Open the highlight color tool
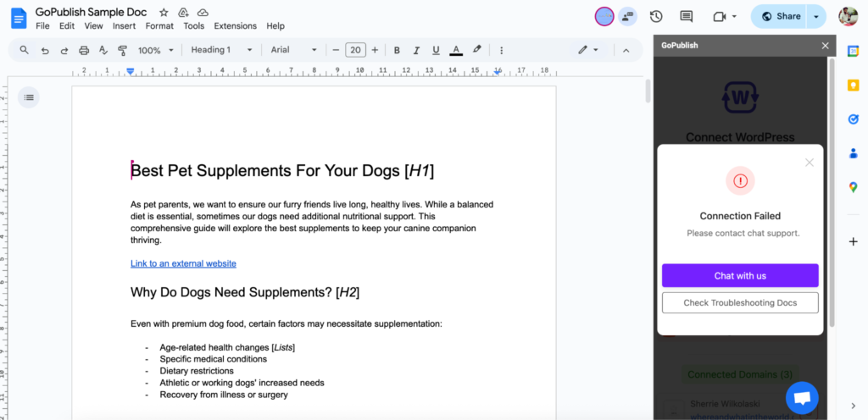This screenshot has width=868, height=420. click(x=476, y=50)
